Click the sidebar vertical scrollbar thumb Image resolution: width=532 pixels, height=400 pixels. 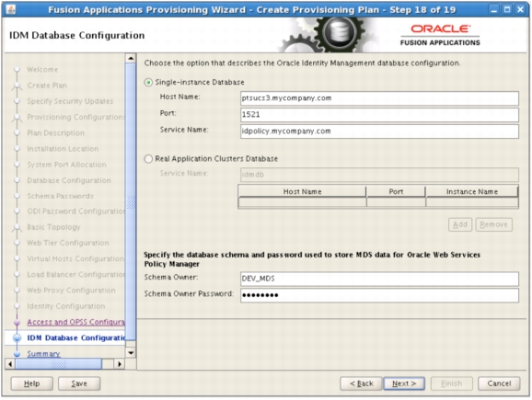tap(131, 202)
